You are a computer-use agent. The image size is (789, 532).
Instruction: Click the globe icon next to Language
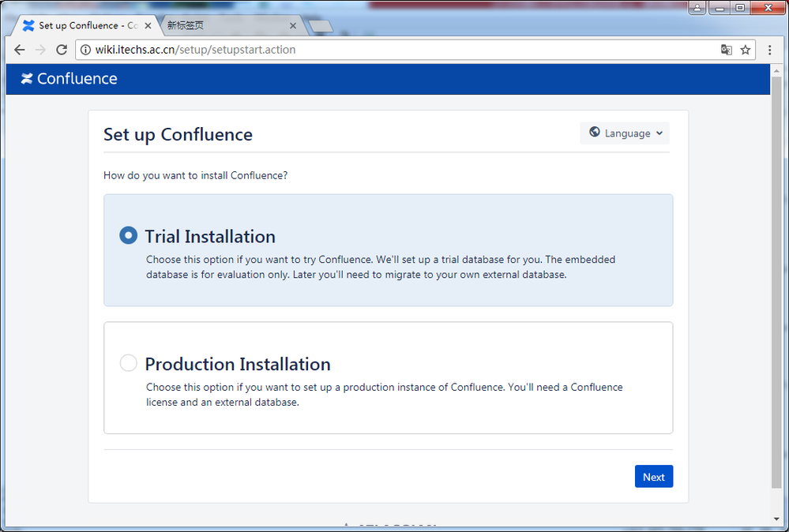point(594,132)
